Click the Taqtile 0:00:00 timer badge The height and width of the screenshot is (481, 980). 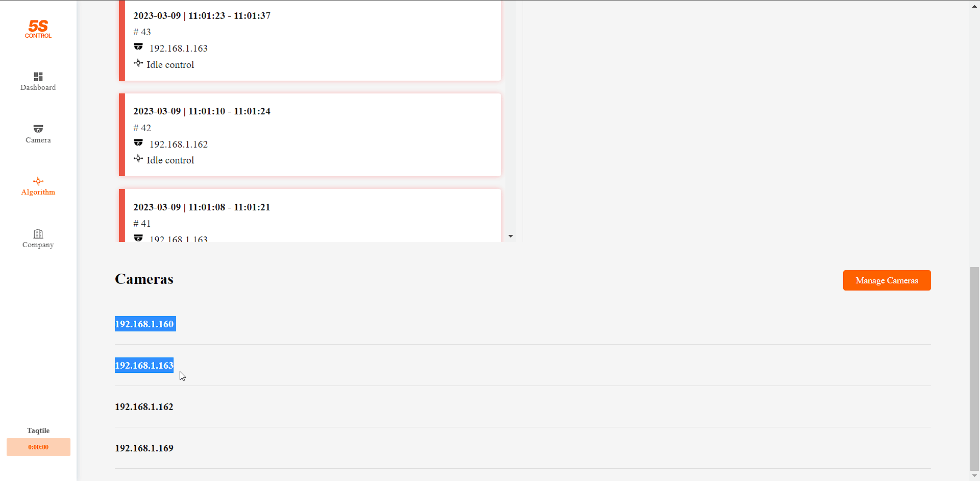(38, 447)
